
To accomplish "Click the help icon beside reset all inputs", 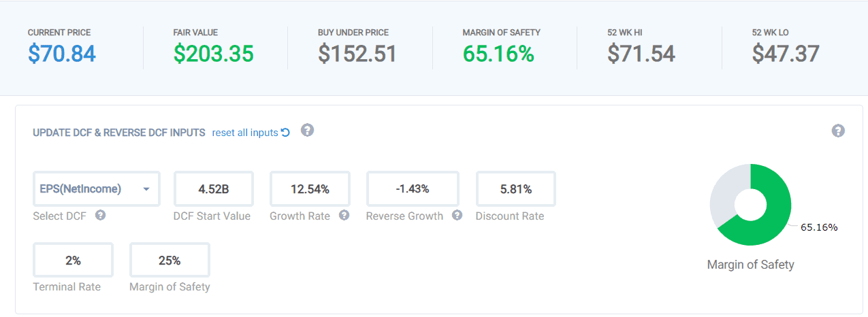I will (307, 130).
